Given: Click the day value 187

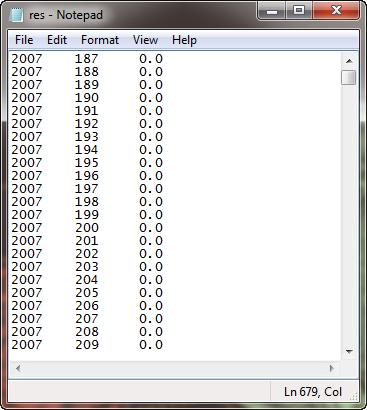Looking at the screenshot, I should pyautogui.click(x=86, y=59).
